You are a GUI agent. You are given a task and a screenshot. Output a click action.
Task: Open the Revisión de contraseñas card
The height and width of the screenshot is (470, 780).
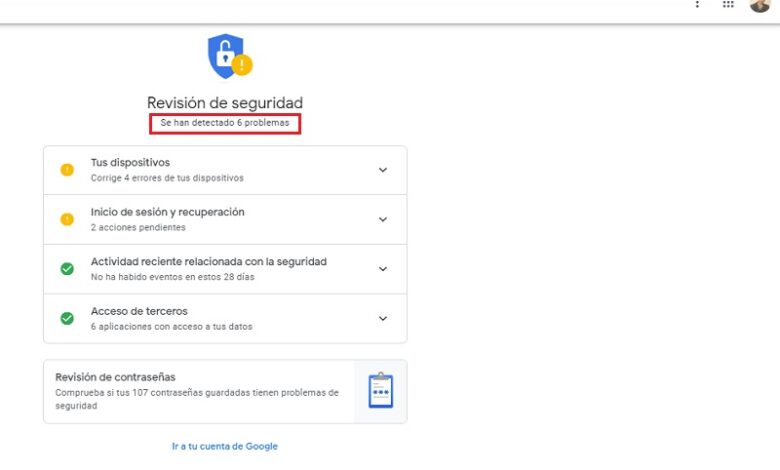225,392
